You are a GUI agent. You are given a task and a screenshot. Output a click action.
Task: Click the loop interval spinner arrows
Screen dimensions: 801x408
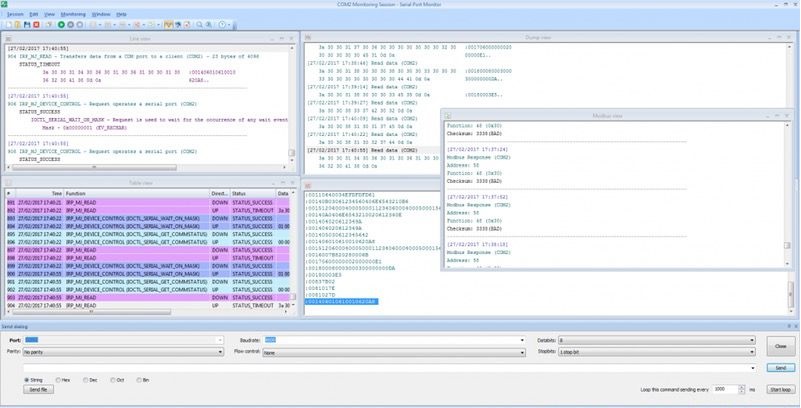pyautogui.click(x=742, y=389)
